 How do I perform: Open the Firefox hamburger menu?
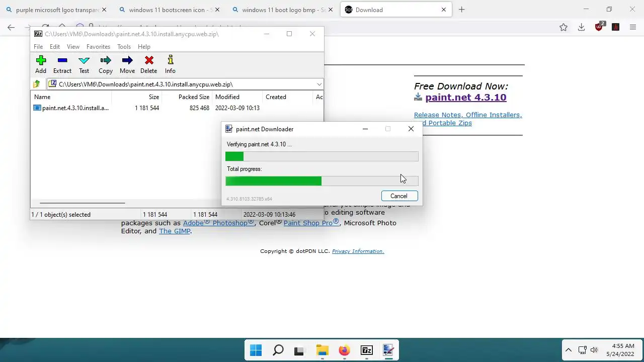click(x=633, y=27)
